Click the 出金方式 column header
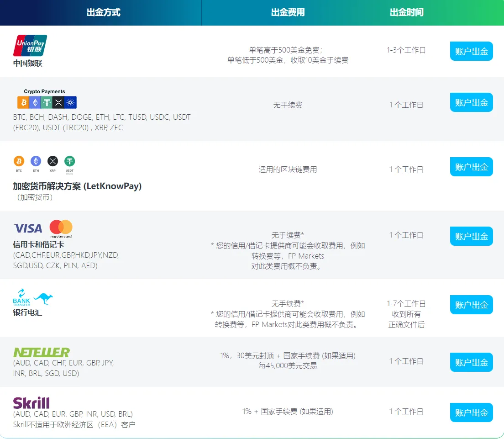 [104, 12]
